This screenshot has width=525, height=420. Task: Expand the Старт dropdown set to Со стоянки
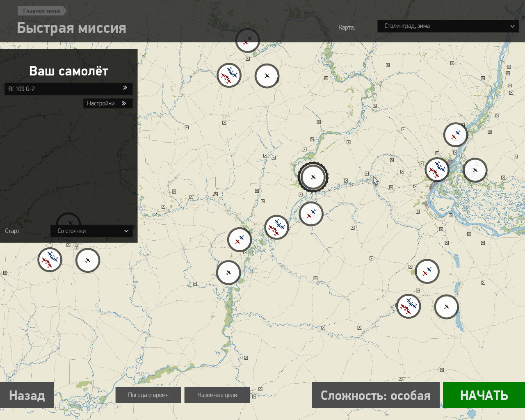91,231
